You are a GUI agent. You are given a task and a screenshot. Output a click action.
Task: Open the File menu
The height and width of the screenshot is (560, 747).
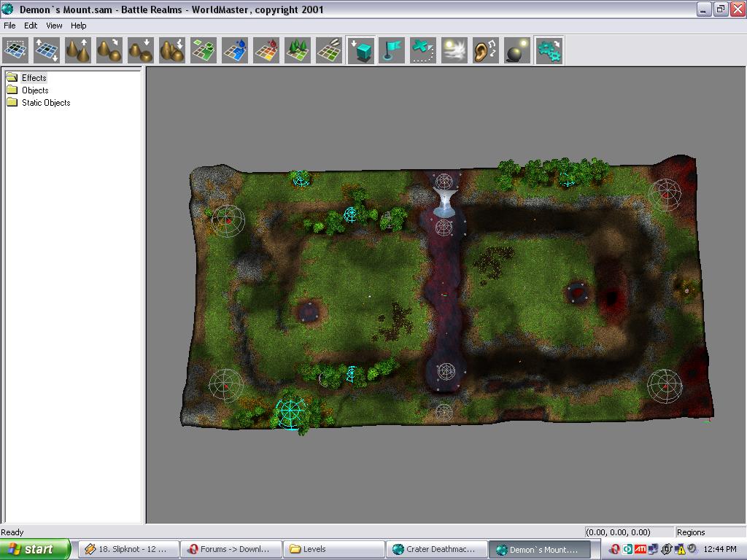pos(10,26)
